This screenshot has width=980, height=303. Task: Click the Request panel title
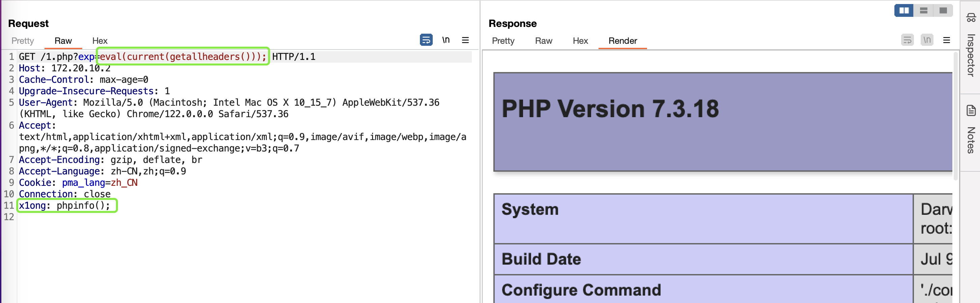click(x=28, y=23)
